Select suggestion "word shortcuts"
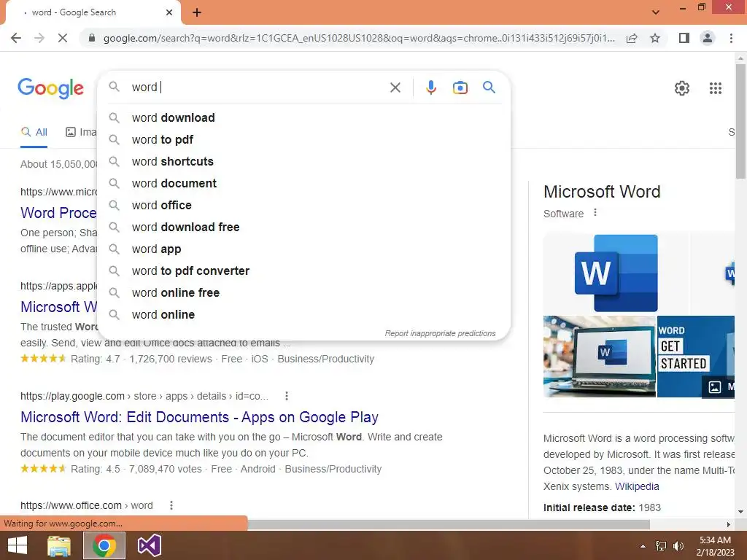747x560 pixels. click(303, 161)
